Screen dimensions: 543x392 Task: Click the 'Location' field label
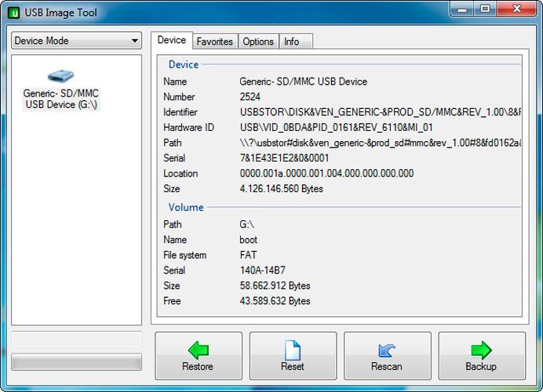[180, 173]
